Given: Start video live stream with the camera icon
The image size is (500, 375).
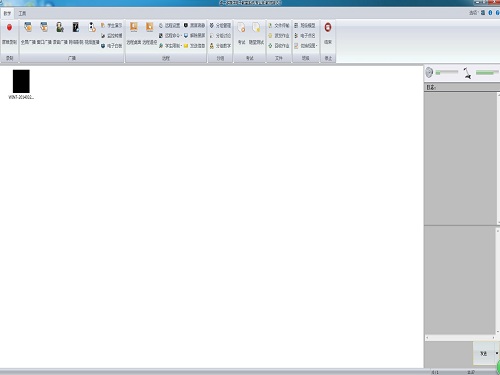Looking at the screenshot, I should 92,33.
